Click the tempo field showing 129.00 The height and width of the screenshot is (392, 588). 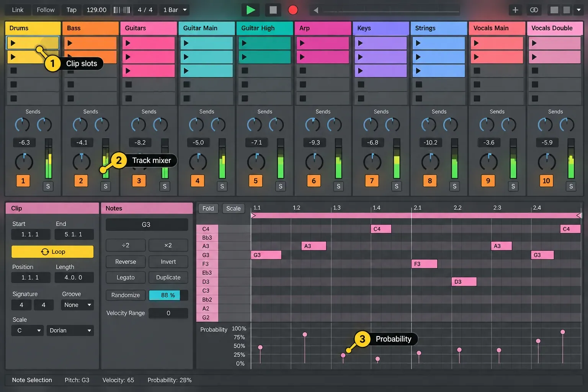(96, 10)
